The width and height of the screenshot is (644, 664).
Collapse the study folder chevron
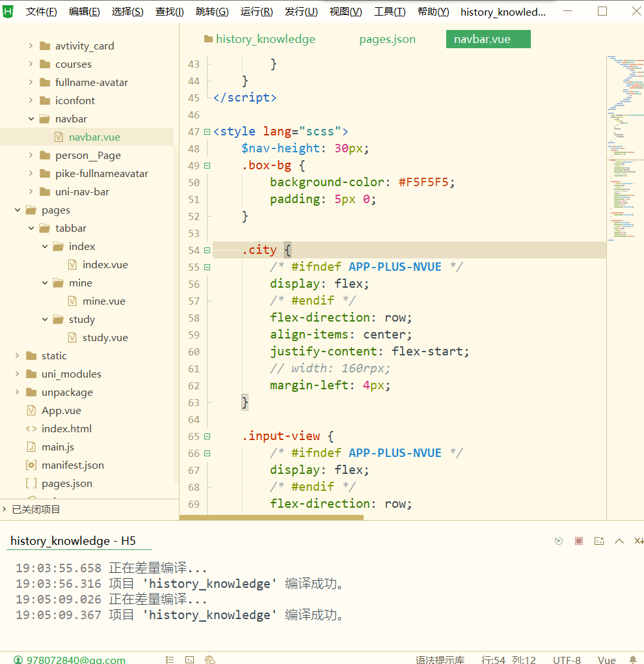45,319
